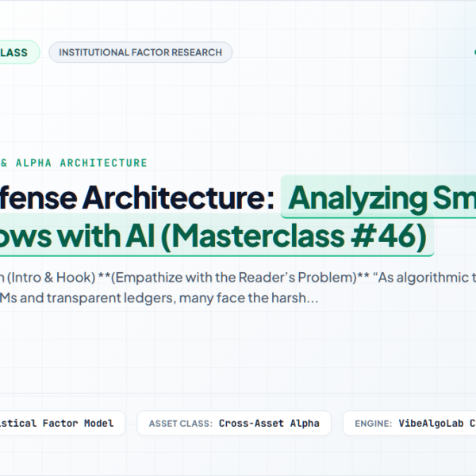Click the 'Analyzing Sm' highlighted title segment

pos(378,198)
